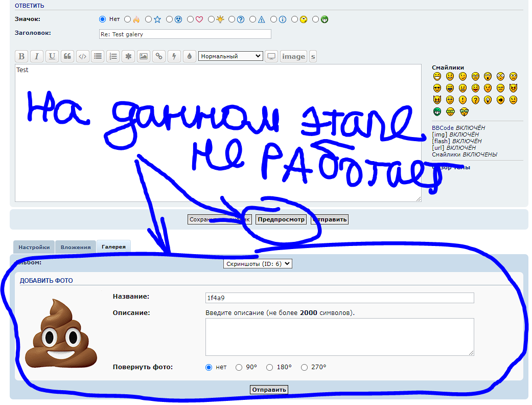This screenshot has height=405, width=532.
Task: Open the font size dropdown 'Нормальный'
Action: pyautogui.click(x=230, y=56)
